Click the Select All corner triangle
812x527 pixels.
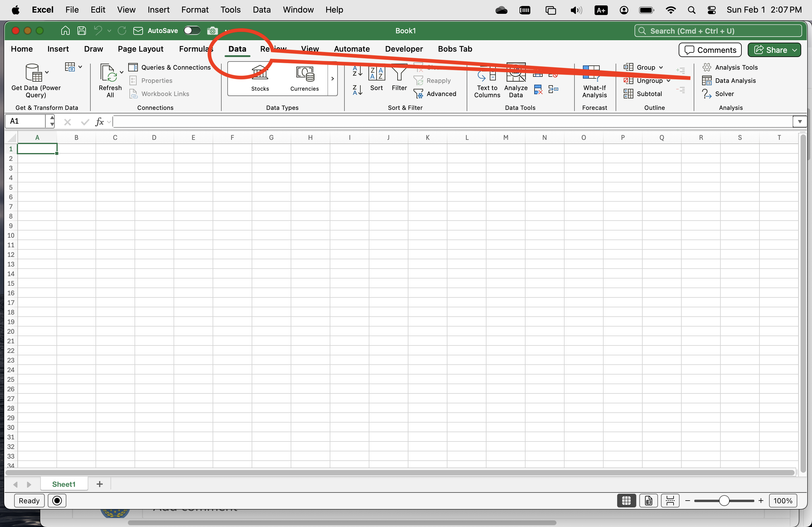click(x=12, y=138)
